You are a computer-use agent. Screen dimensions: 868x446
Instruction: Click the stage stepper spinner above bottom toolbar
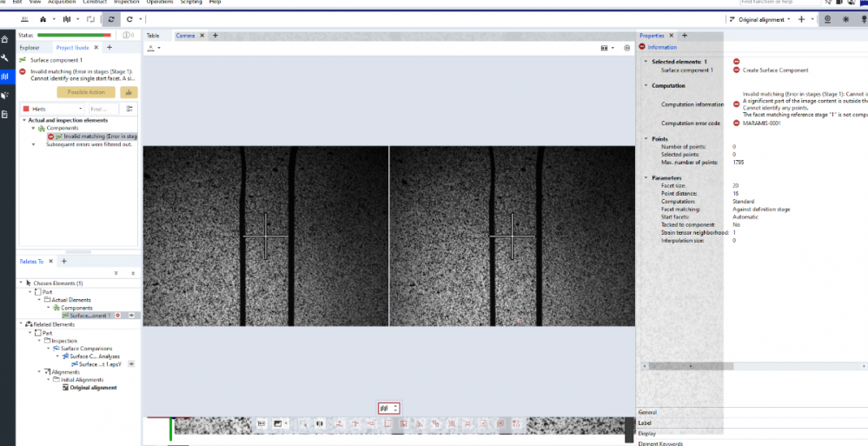[388, 409]
